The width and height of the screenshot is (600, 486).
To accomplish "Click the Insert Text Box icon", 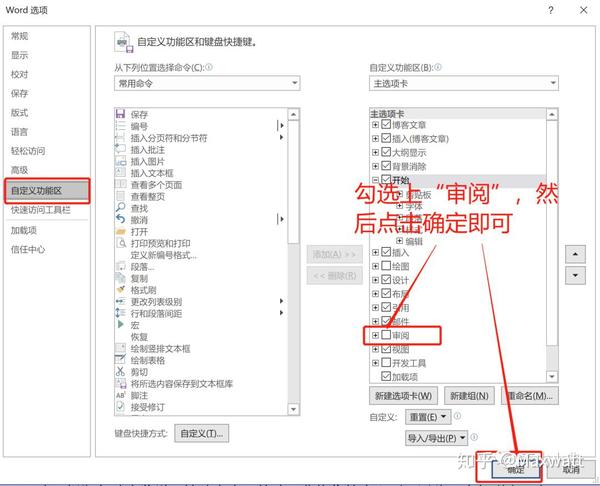I will coord(121,173).
